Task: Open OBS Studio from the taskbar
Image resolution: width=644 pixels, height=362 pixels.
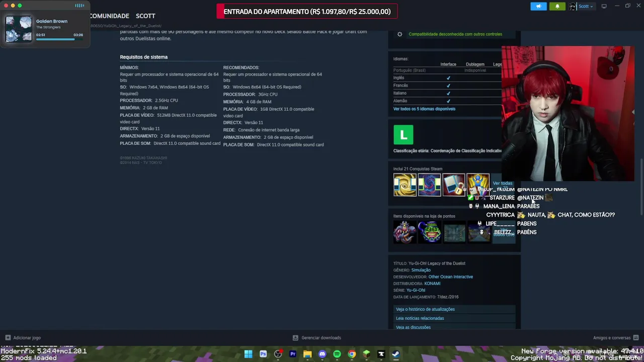Action: pos(278,354)
